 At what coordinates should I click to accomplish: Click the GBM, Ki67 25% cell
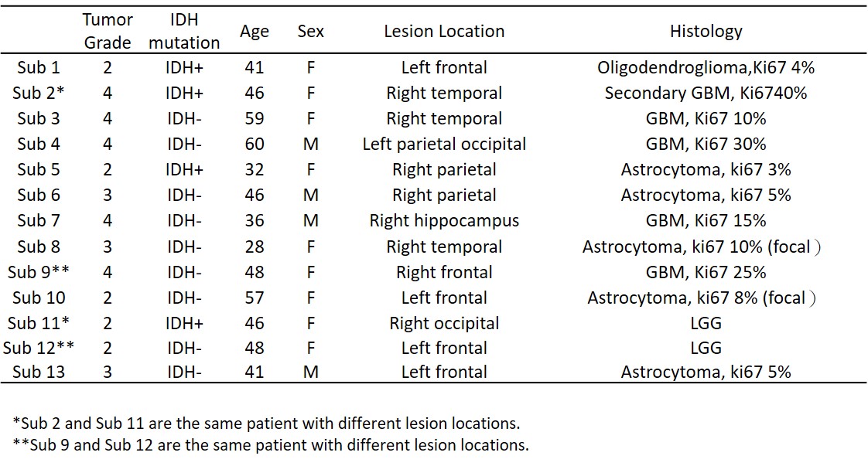point(706,272)
